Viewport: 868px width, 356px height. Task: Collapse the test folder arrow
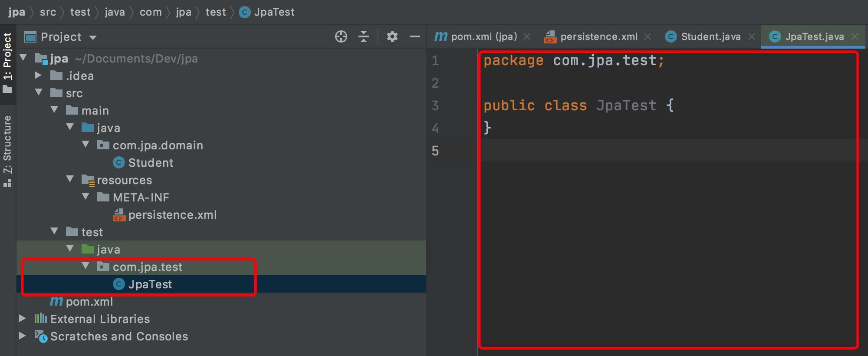[x=55, y=231]
